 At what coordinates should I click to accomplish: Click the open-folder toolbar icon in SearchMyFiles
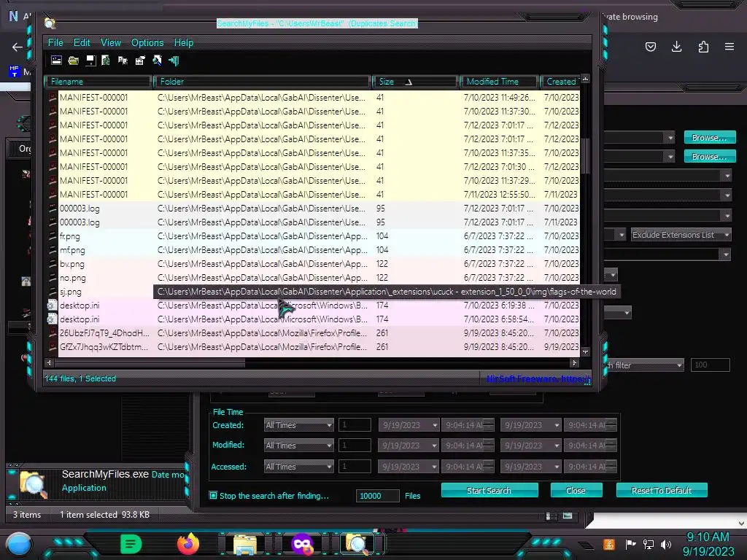coord(74,61)
